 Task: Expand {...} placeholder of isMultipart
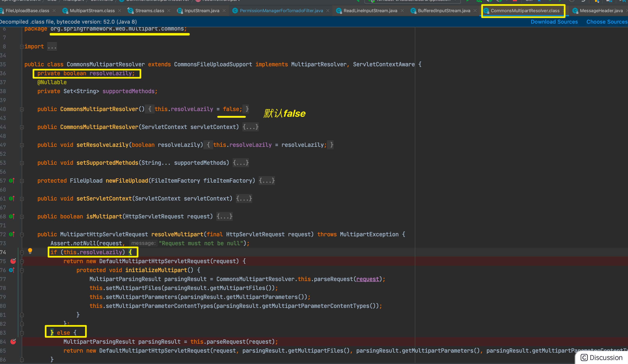[225, 217]
